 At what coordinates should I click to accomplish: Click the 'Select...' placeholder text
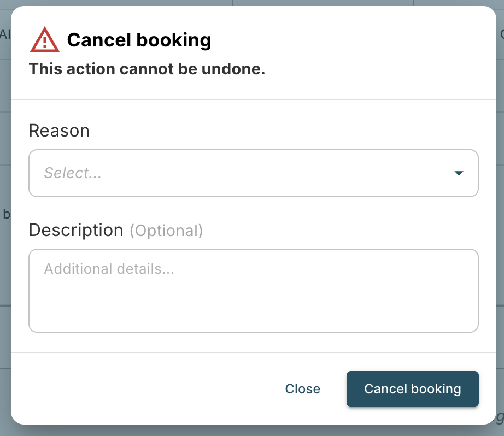[x=73, y=173]
